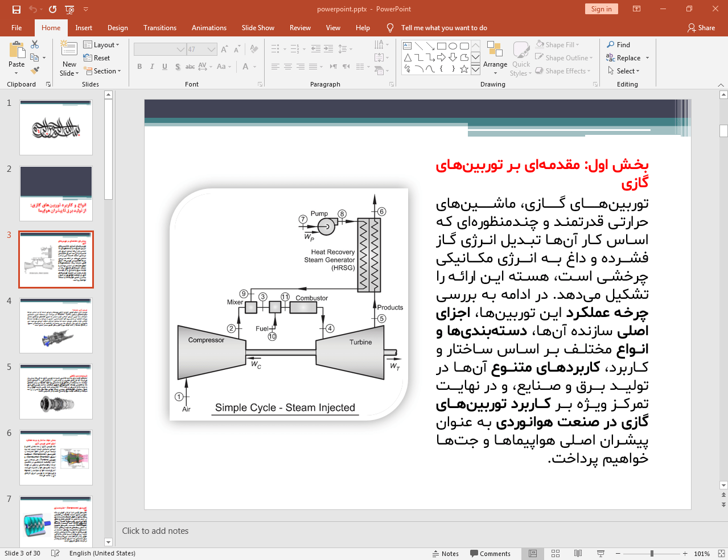Pick the oval shape in shapes gallery

[453, 46]
